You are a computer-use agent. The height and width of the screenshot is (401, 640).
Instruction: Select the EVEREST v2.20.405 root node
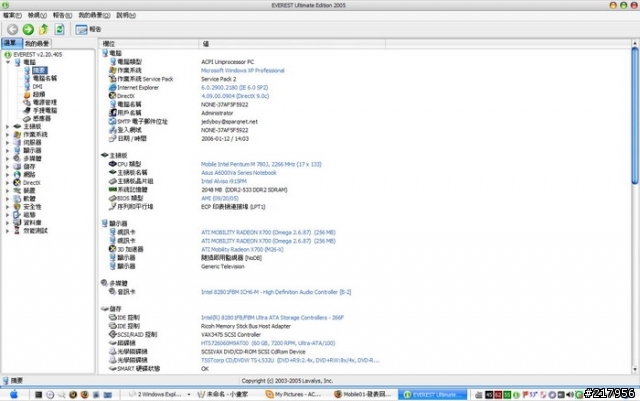[38, 54]
